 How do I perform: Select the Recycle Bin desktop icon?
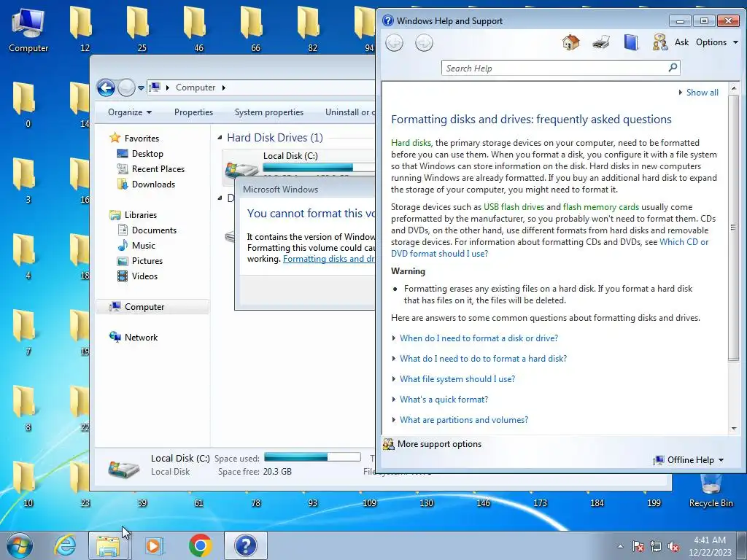[x=711, y=491]
